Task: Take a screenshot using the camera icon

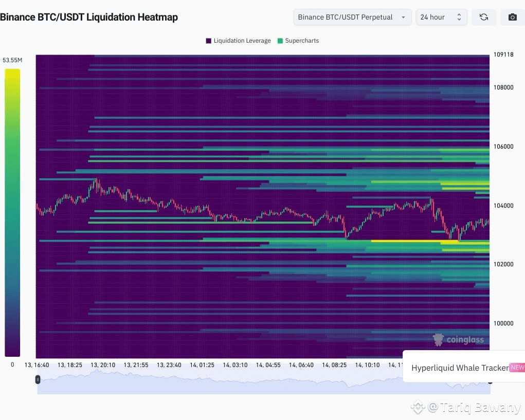Action: click(x=512, y=17)
